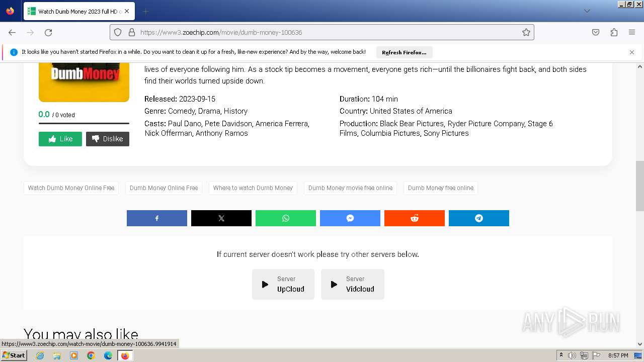Open File Explorer from the taskbar
Image resolution: width=644 pixels, height=362 pixels.
click(57, 355)
